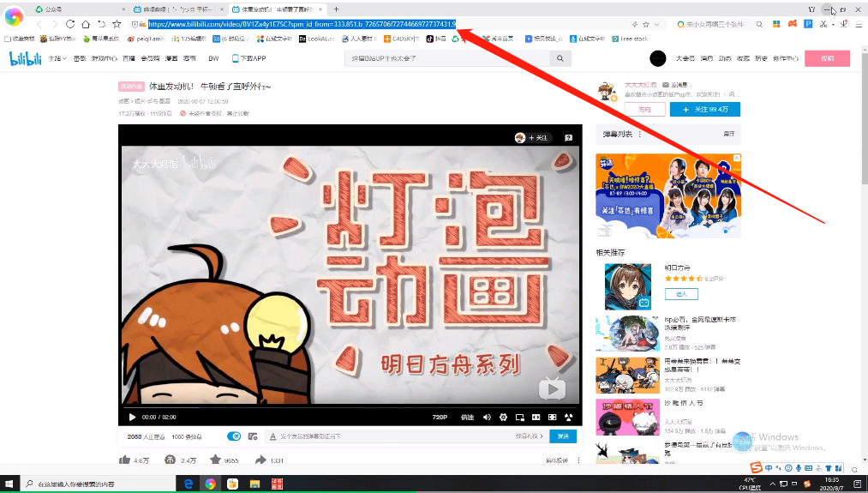Share the video with the arrow icon

(x=260, y=460)
